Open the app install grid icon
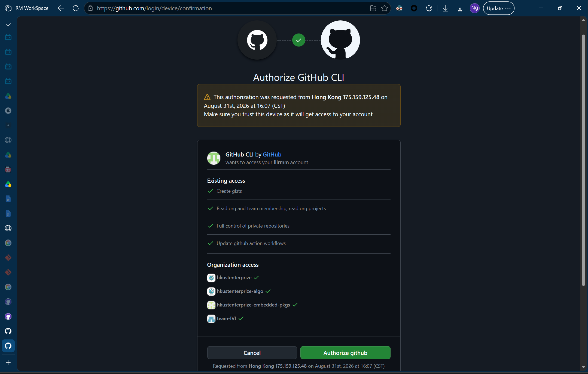The image size is (588, 374). tap(373, 8)
